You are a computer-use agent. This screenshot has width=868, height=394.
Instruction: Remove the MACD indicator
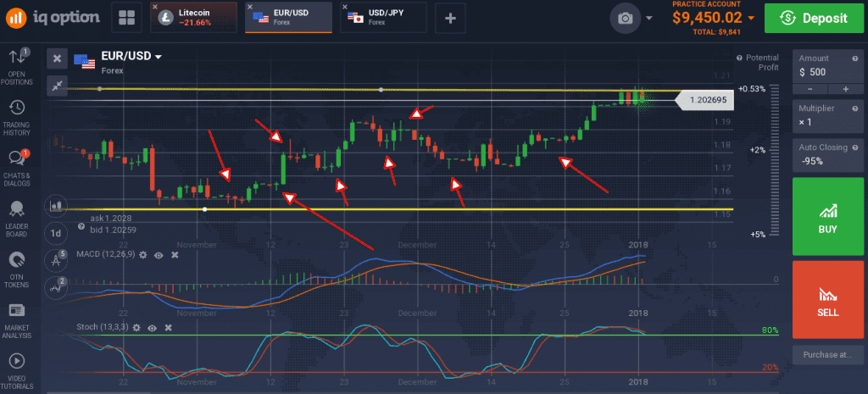pyautogui.click(x=175, y=254)
